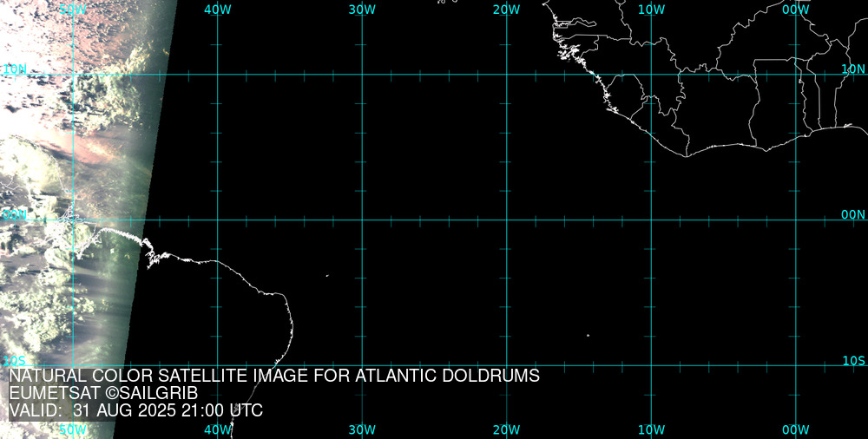
Task: Click the 00W label along the top edge
Action: pyautogui.click(x=796, y=10)
